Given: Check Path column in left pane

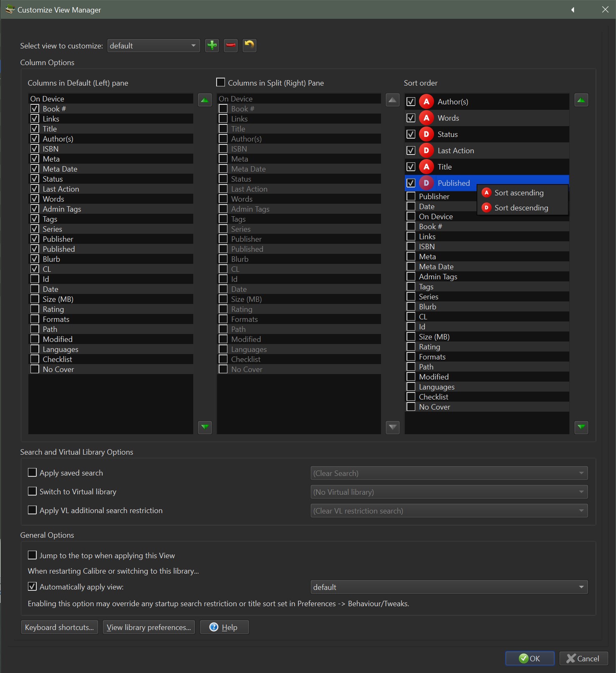Looking at the screenshot, I should click(35, 329).
